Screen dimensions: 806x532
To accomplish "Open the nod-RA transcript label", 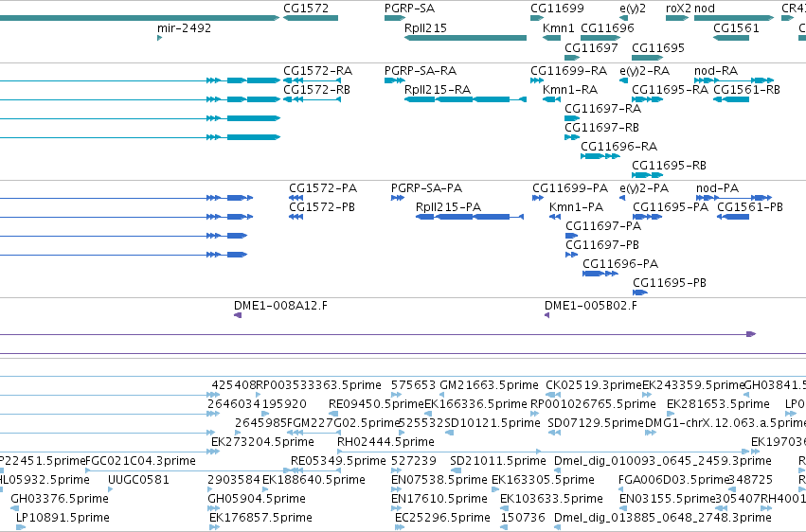I will click(x=716, y=70).
